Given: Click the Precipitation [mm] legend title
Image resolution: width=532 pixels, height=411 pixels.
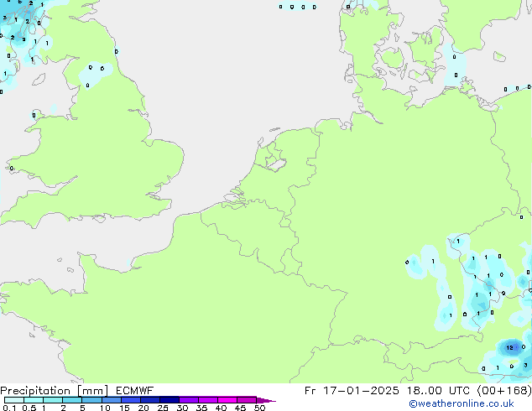Looking at the screenshot, I should [54, 390].
